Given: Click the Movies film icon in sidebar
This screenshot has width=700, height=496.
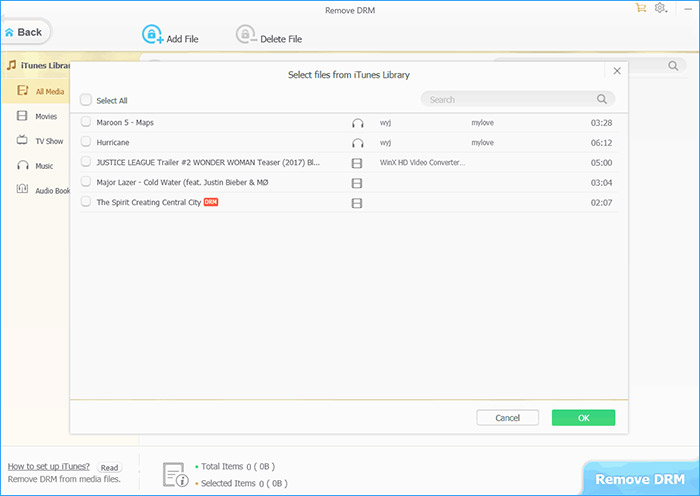Looking at the screenshot, I should [22, 116].
